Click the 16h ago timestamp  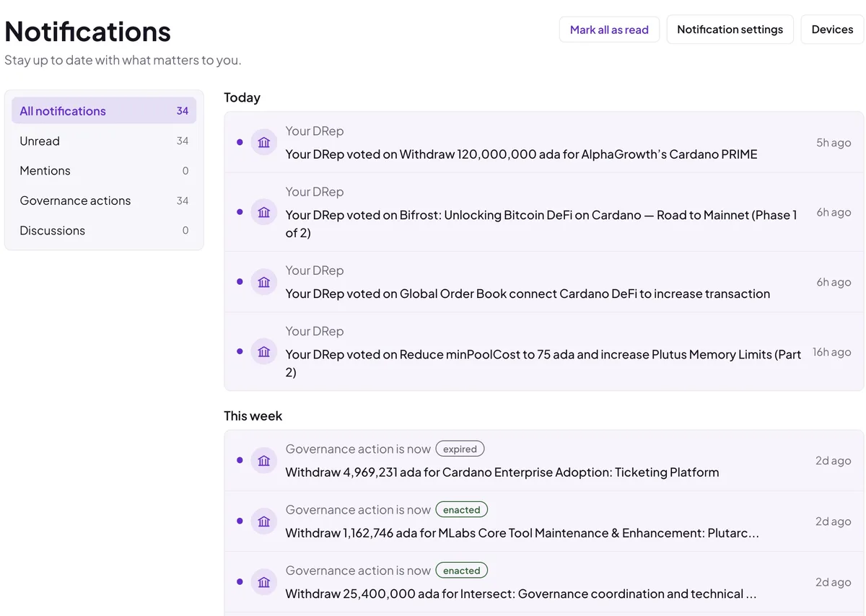(832, 352)
